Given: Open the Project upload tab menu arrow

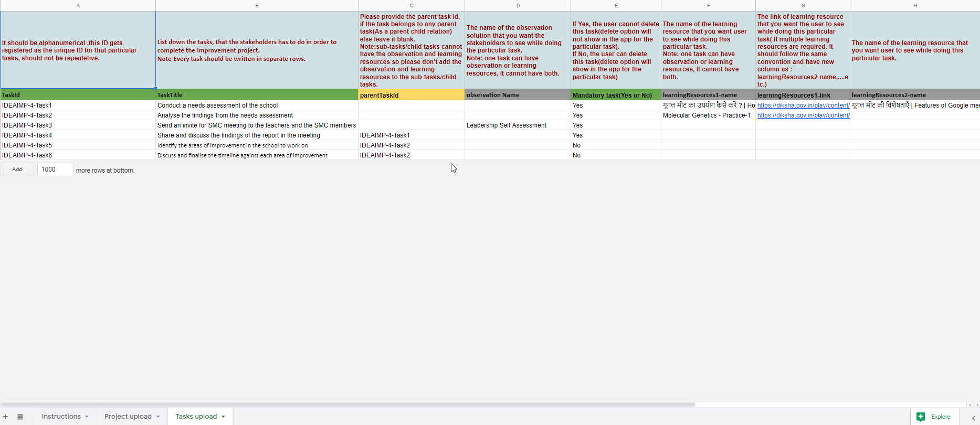Looking at the screenshot, I should [x=158, y=417].
